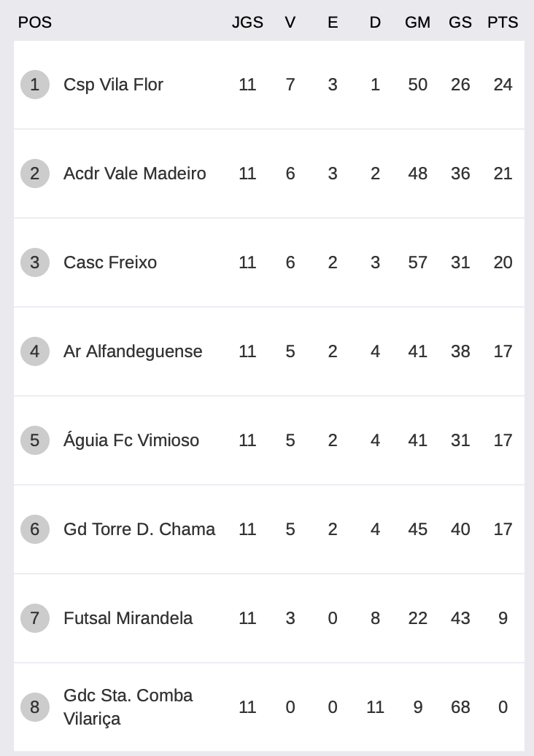Image resolution: width=534 pixels, height=756 pixels.
Task: Select the Futsal Mirandela team name
Action: coord(128,618)
